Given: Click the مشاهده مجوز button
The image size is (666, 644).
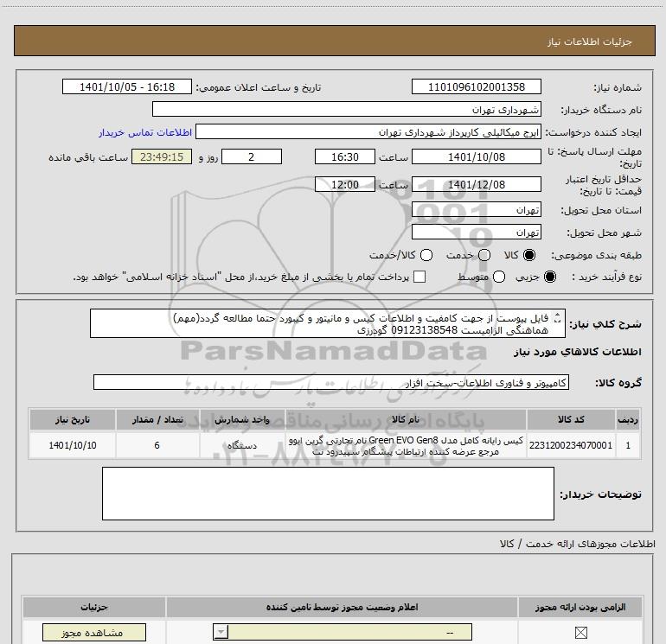Looking at the screenshot, I should coord(94,633).
